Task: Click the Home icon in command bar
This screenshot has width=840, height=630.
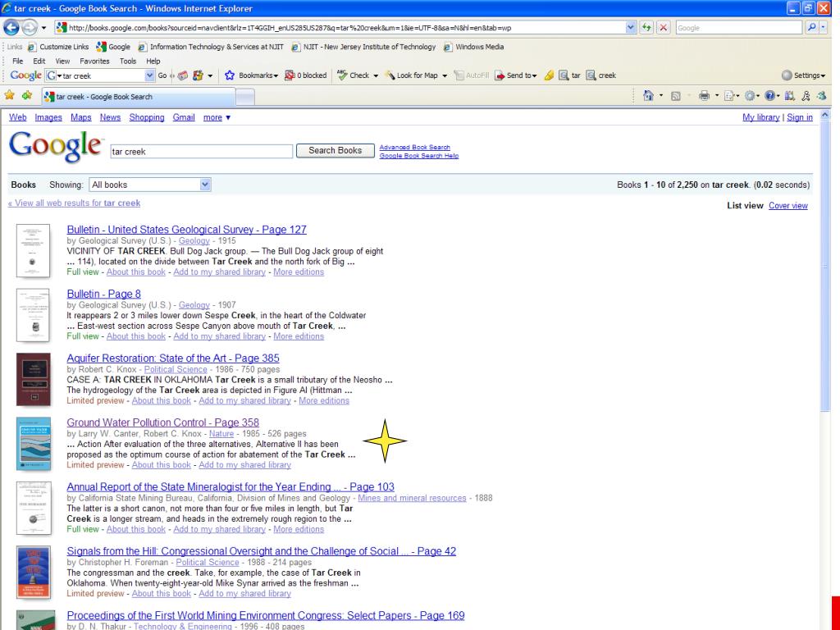Action: [648, 96]
